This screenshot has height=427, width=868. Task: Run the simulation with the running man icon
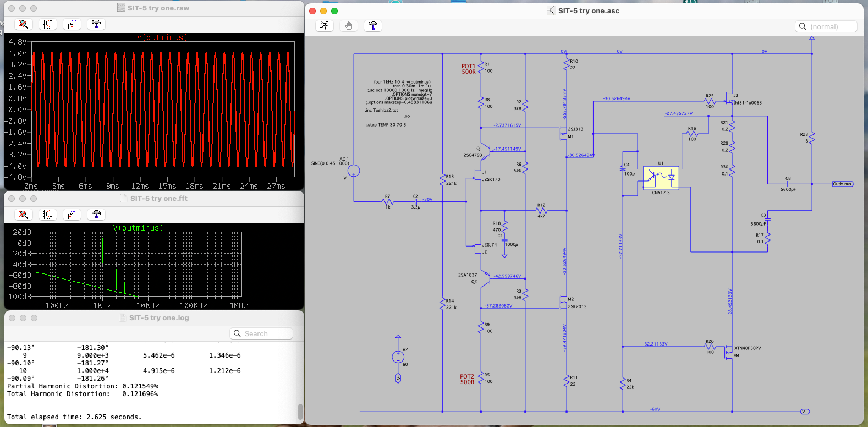pos(325,26)
